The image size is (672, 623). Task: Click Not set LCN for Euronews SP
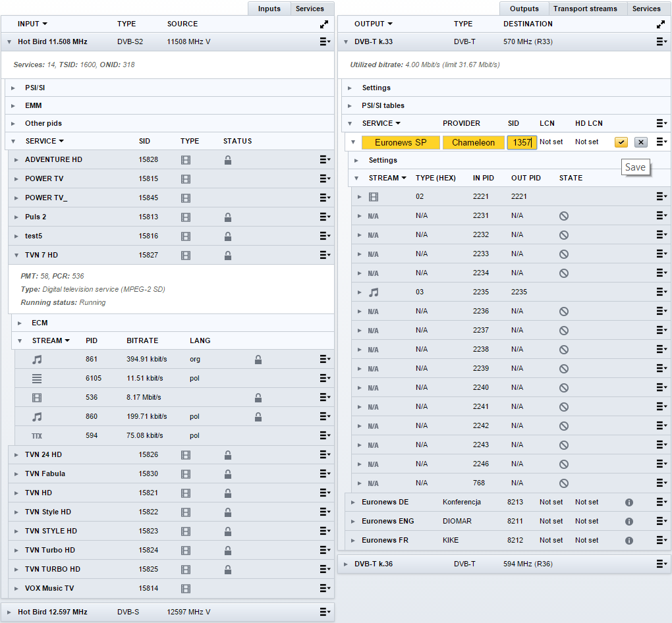point(551,142)
